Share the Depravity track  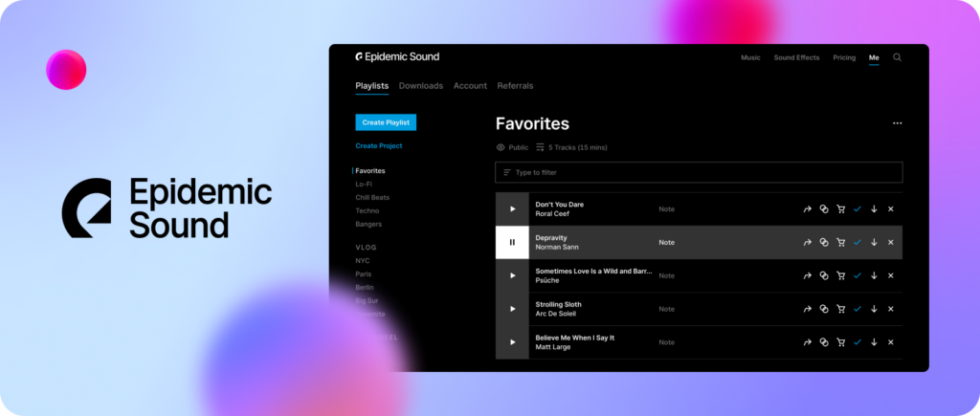[x=807, y=242]
